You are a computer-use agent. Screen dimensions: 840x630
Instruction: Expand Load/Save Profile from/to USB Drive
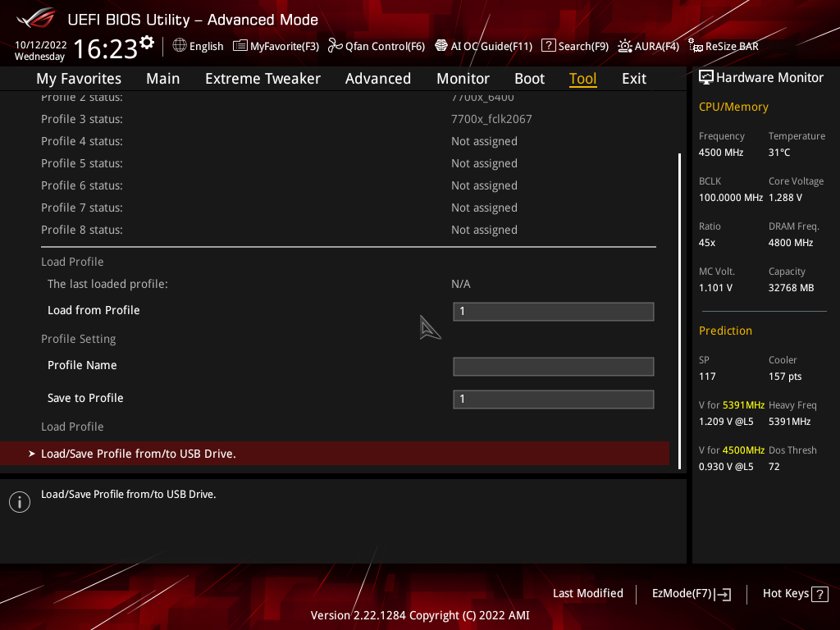[x=335, y=453]
